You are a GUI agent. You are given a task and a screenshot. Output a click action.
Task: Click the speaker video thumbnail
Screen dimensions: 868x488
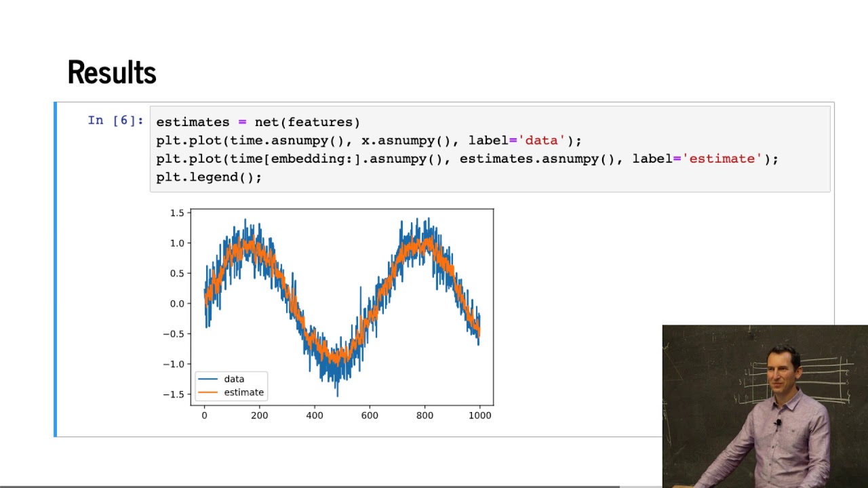click(765, 406)
